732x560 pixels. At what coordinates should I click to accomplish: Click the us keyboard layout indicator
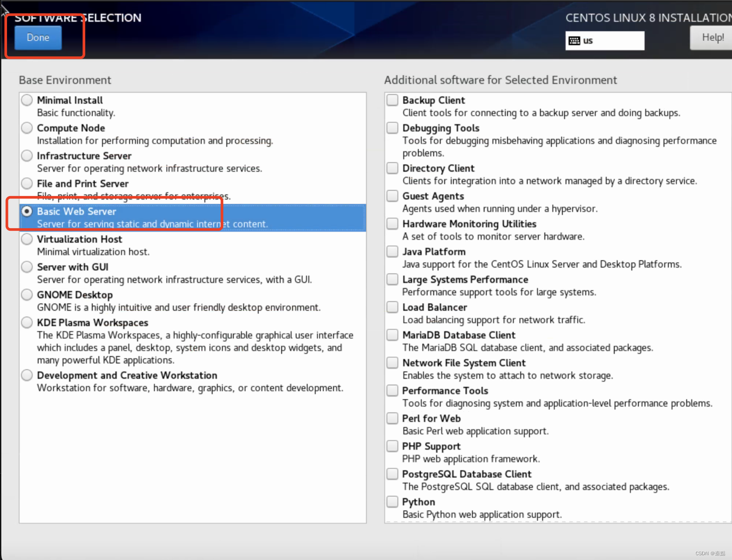pyautogui.click(x=605, y=40)
